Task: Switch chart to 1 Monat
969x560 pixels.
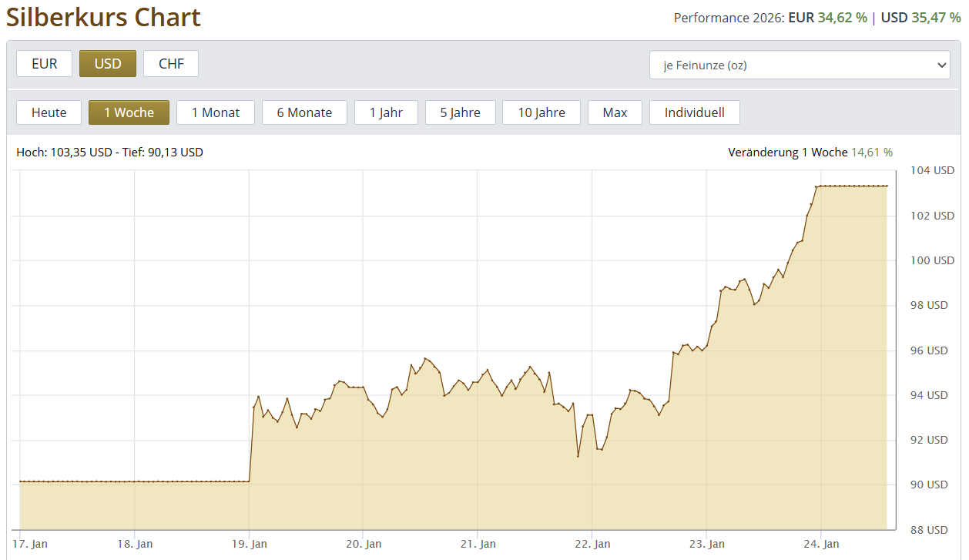Action: click(216, 112)
